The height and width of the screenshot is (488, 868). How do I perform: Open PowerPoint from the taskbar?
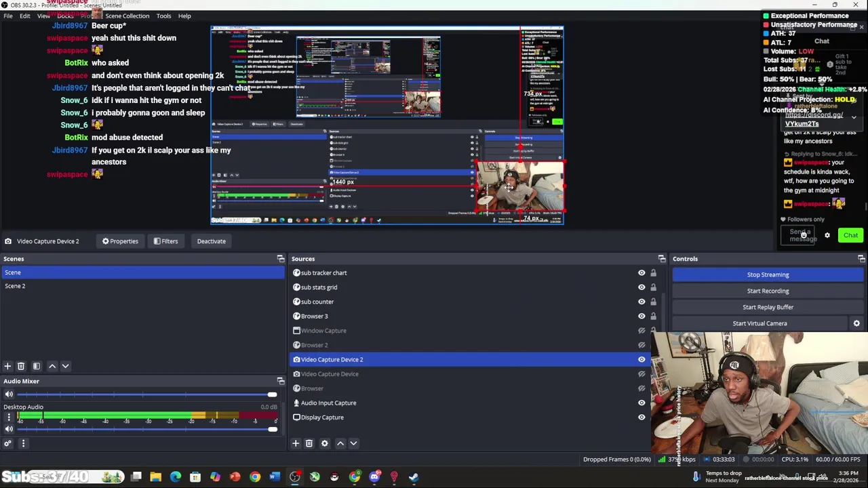tap(235, 477)
